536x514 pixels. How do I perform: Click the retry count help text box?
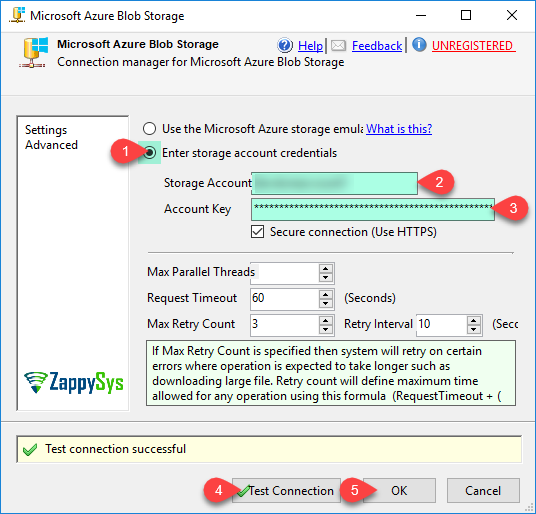point(331,373)
